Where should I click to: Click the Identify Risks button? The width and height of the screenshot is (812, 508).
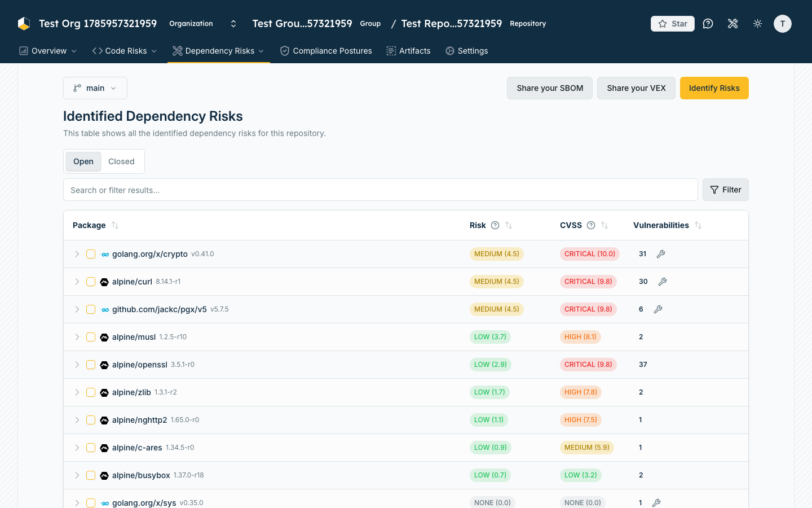click(714, 88)
